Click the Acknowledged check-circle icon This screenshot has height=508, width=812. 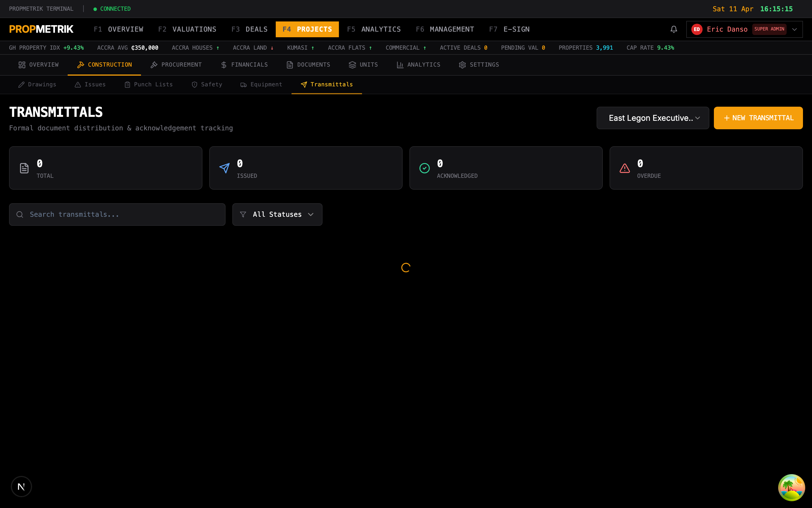pos(424,168)
